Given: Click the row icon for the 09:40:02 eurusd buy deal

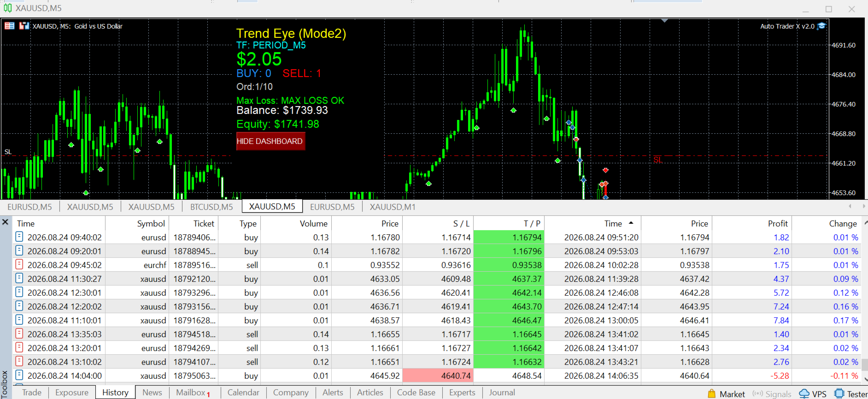Looking at the screenshot, I should pos(19,237).
